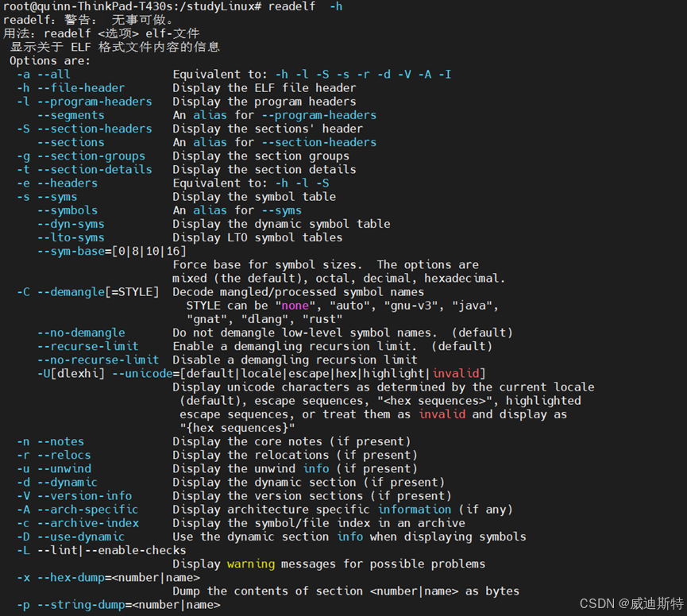Click the option '--all'
The width and height of the screenshot is (687, 616).
coord(54,75)
